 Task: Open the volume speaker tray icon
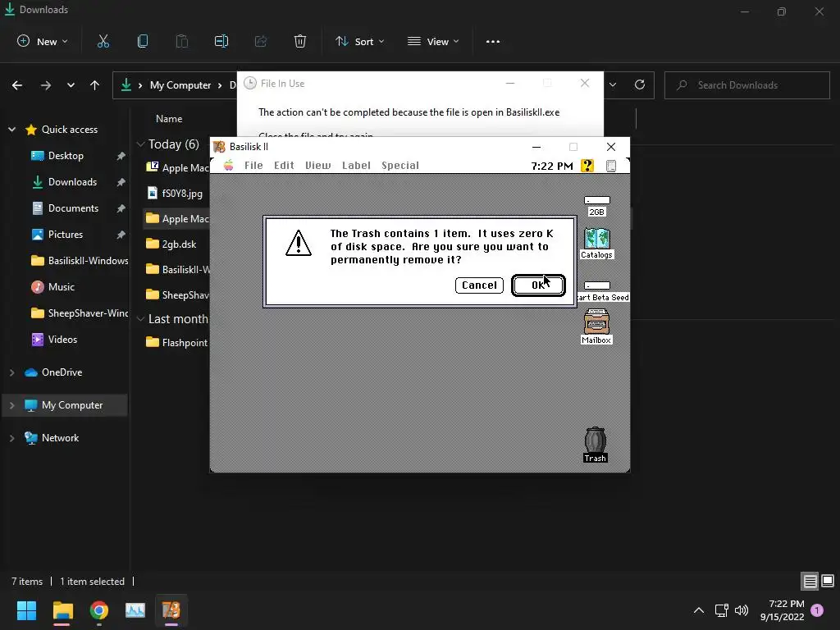click(x=742, y=610)
